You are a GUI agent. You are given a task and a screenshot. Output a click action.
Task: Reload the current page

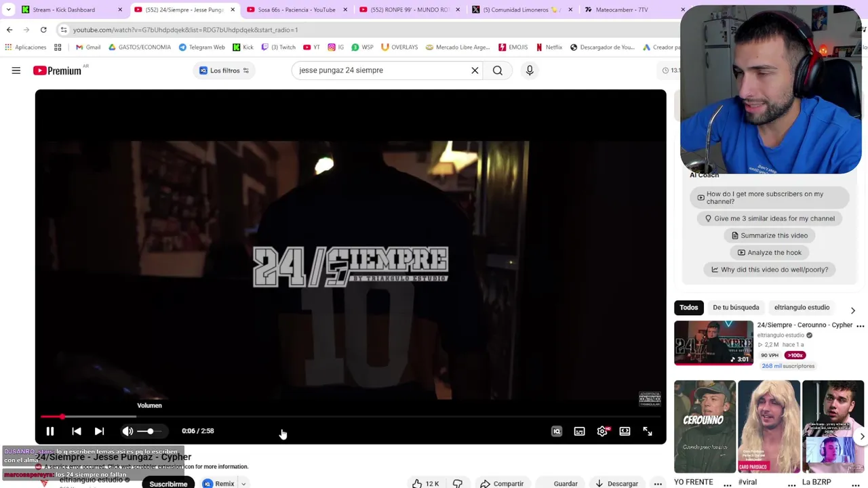click(x=43, y=30)
